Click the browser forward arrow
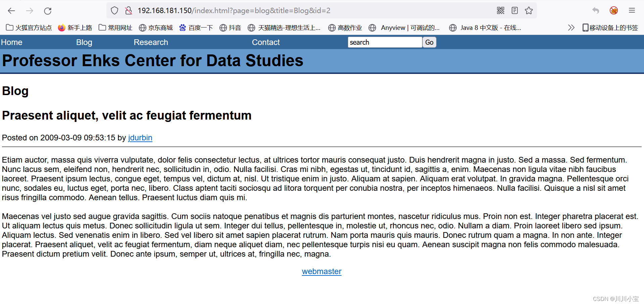The image size is (644, 305). (x=30, y=11)
